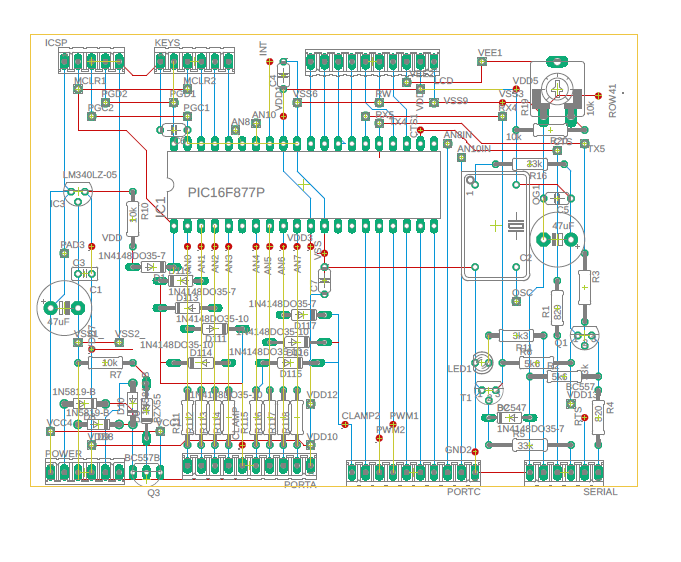Click the 10k resistor R7 body
Viewport: 681px width, 562px height.
tap(106, 363)
